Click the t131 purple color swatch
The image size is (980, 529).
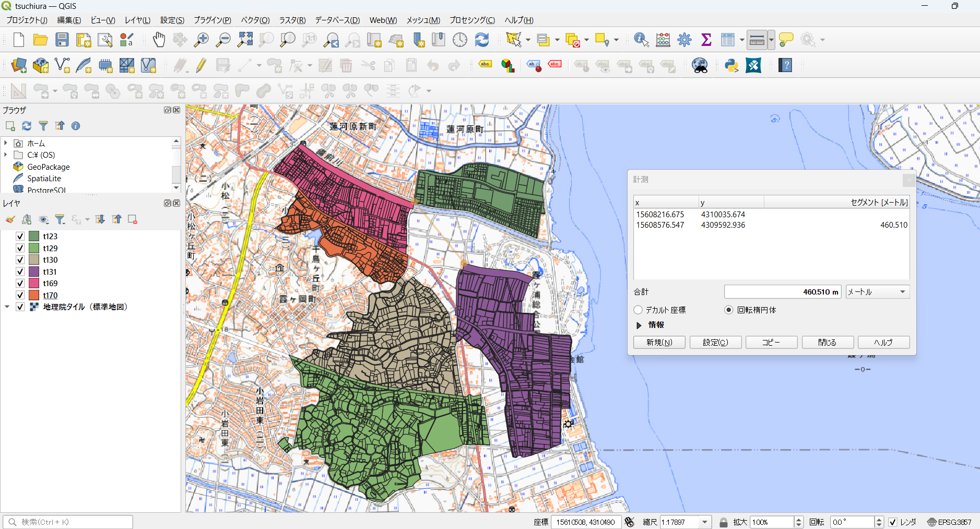pyautogui.click(x=34, y=272)
